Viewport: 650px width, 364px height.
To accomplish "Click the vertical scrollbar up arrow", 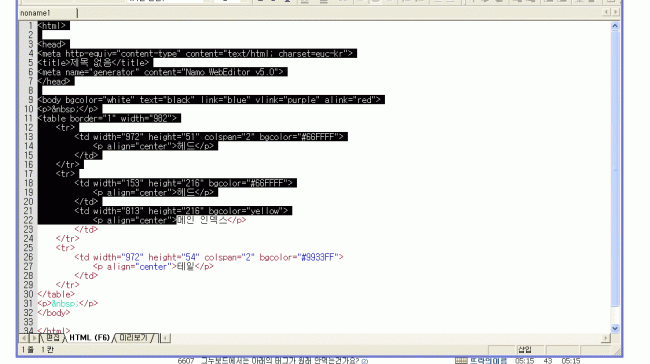I will (615, 26).
